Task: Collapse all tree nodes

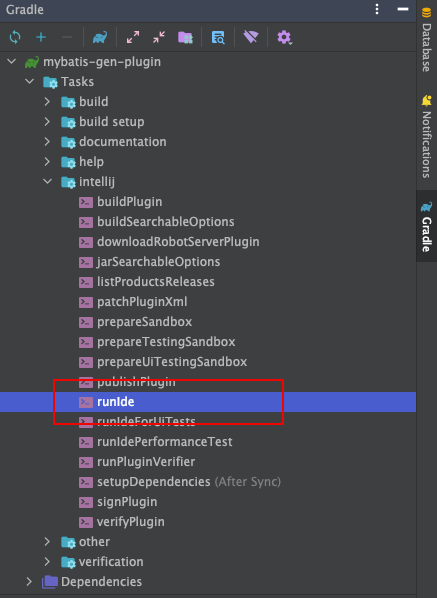Action: [x=159, y=37]
